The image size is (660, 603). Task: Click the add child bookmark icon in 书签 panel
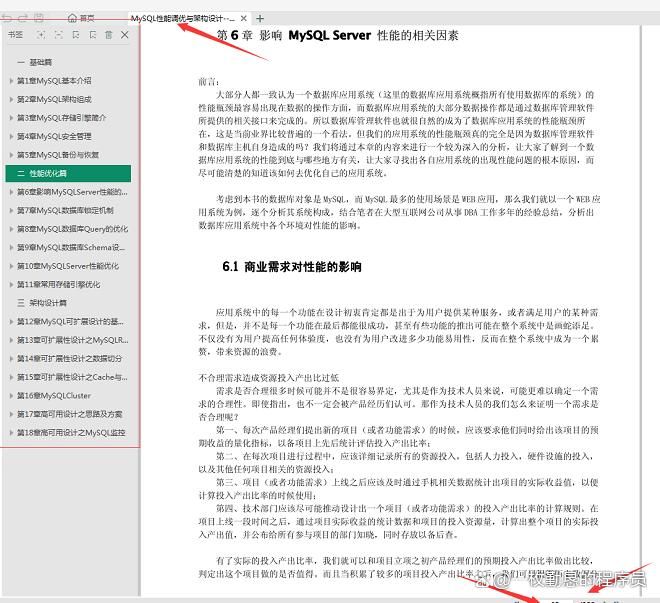coord(93,35)
